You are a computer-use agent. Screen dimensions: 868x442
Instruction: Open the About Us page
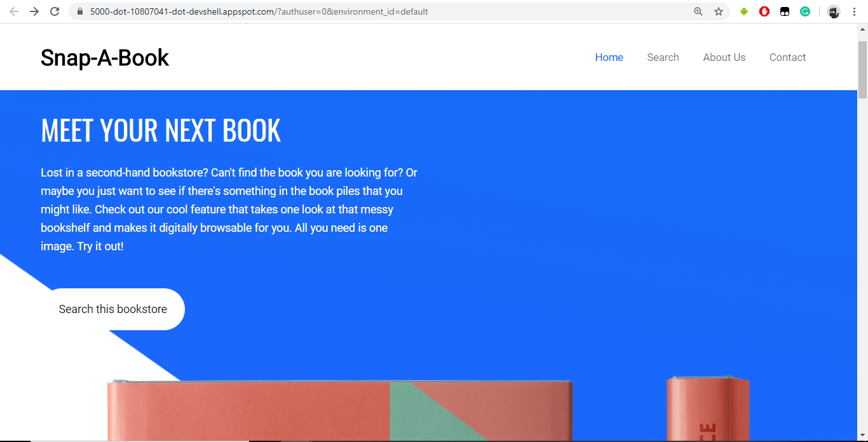(x=724, y=57)
